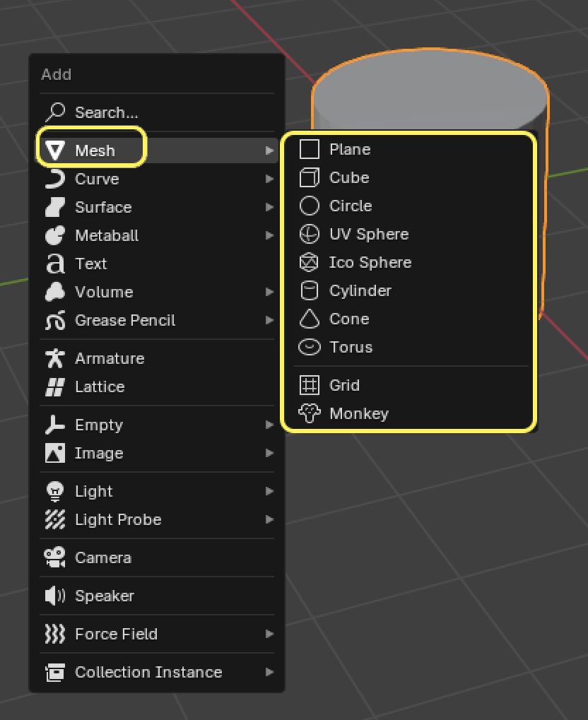Click the Speaker icon
Image resolution: width=588 pixels, height=720 pixels.
point(54,596)
